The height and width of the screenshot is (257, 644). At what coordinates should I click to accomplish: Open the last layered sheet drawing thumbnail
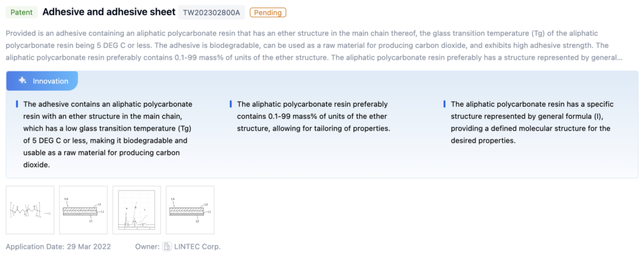190,210
